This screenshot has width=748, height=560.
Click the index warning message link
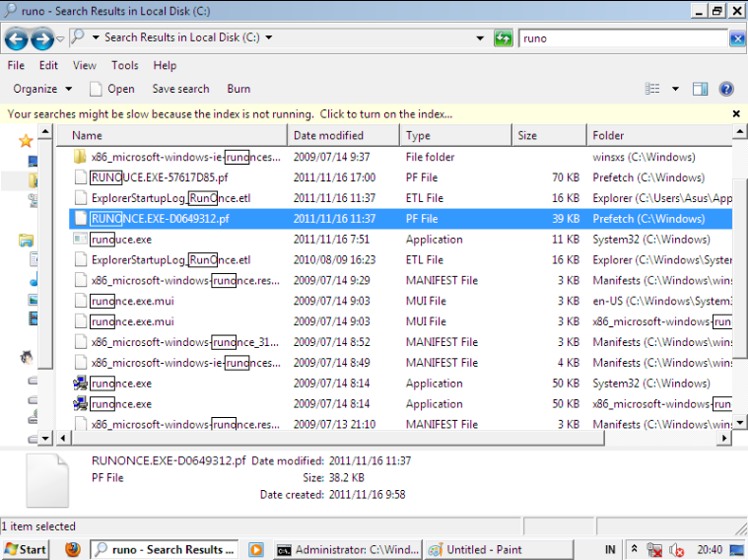(x=230, y=114)
